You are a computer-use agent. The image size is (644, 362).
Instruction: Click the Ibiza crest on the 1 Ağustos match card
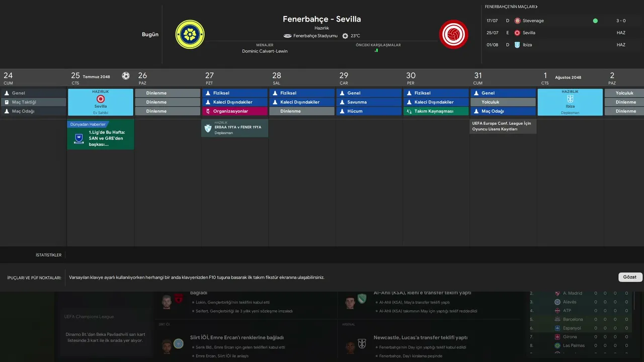coord(570,99)
